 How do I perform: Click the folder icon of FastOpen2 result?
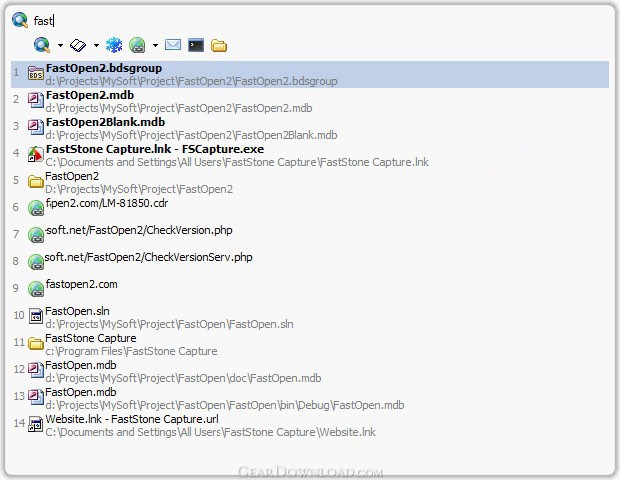coord(36,181)
